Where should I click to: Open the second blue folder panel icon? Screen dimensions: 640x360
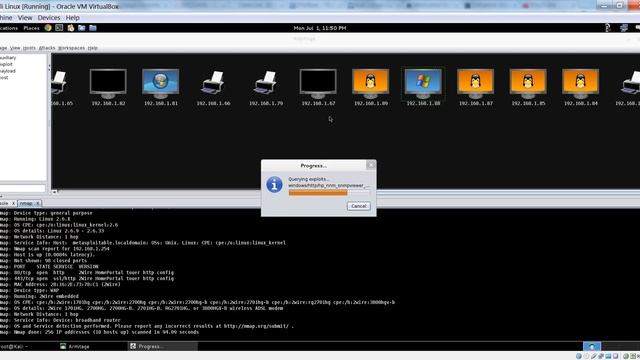pyautogui.click(x=93, y=28)
